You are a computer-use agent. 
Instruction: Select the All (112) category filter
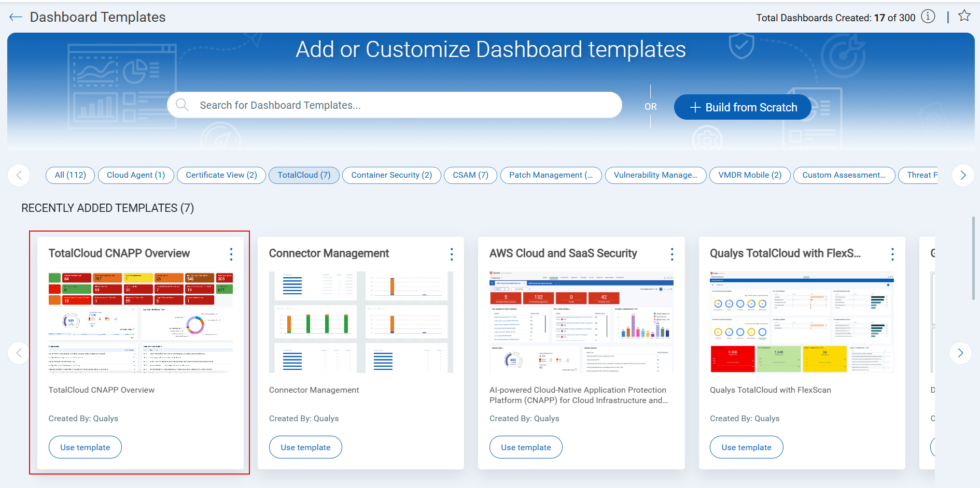click(69, 175)
